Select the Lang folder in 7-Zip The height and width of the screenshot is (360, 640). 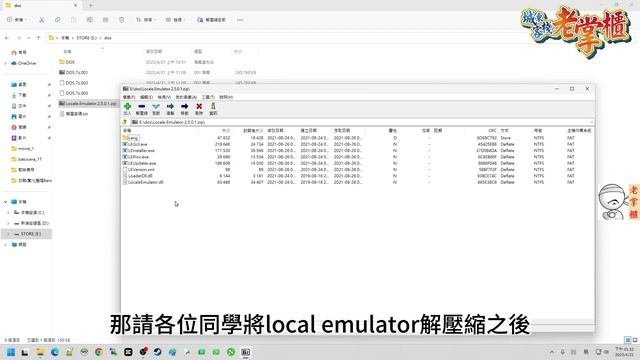tap(131, 138)
